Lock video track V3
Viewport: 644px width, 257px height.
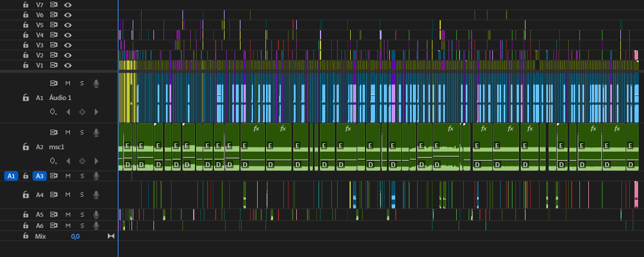click(25, 45)
